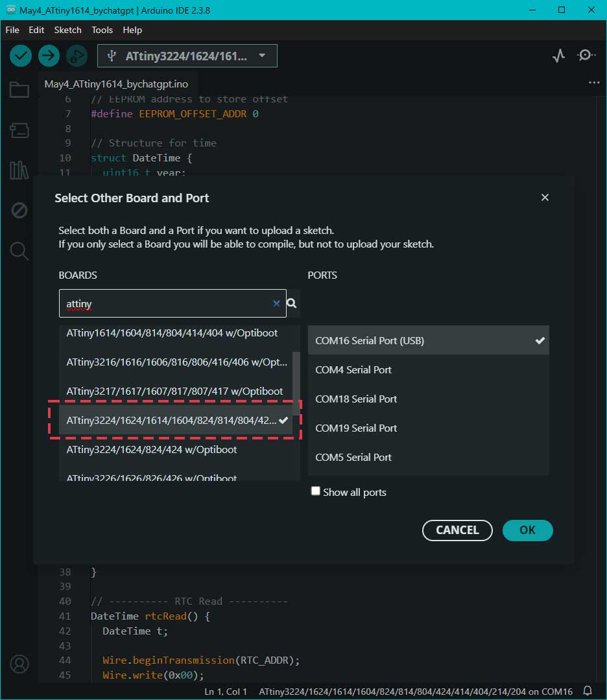
Task: Open the Help menu
Action: coord(132,30)
